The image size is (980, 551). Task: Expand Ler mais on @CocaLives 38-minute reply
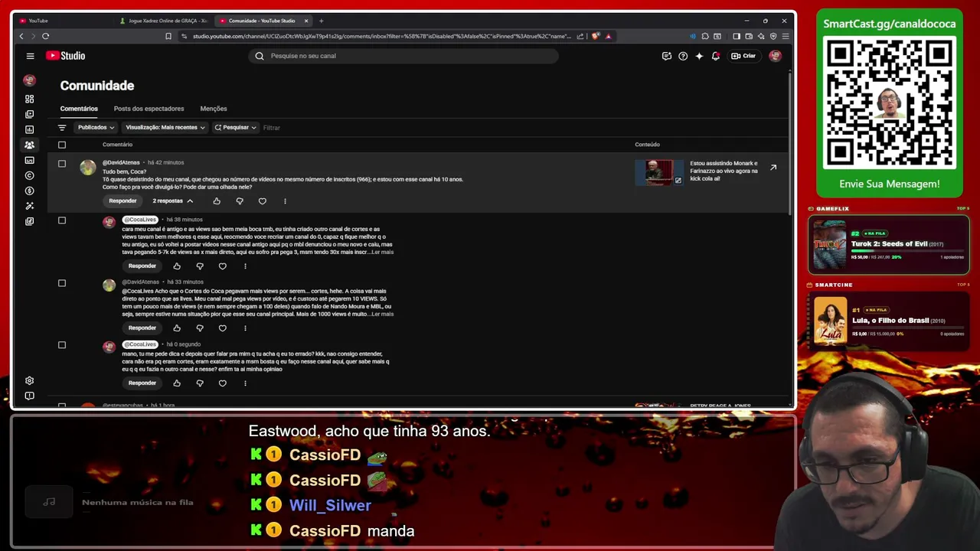tap(382, 252)
